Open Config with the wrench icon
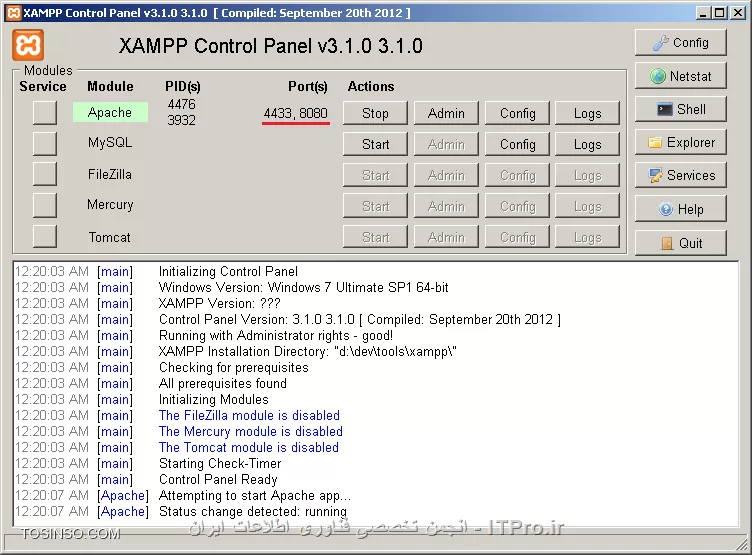Viewport: 753px width, 555px height. pos(680,43)
